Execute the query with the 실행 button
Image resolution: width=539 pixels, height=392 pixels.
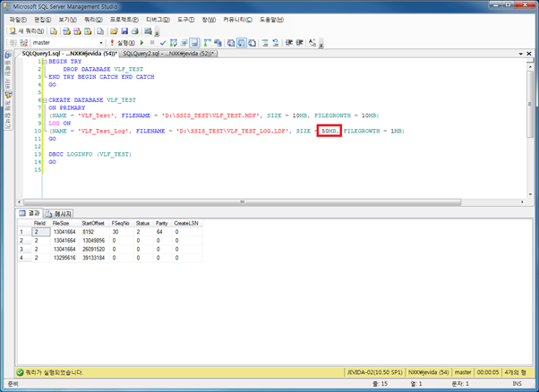click(123, 43)
